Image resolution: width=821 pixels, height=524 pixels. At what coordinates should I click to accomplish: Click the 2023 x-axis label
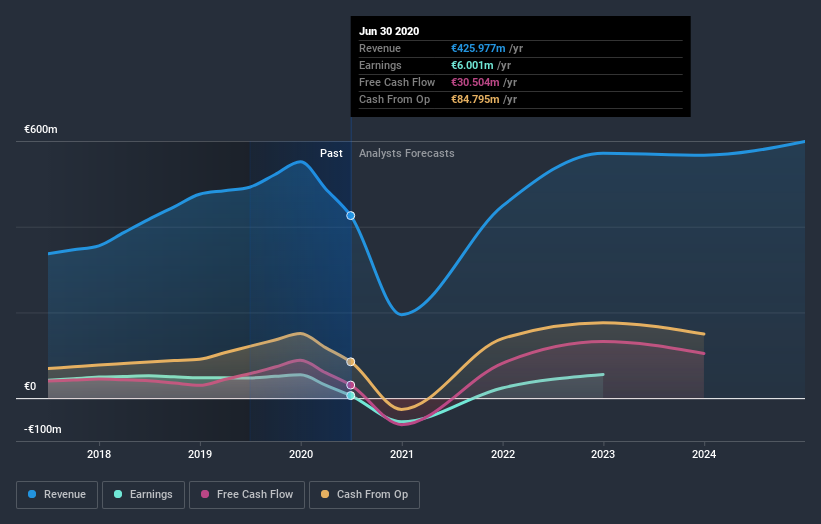pos(603,454)
